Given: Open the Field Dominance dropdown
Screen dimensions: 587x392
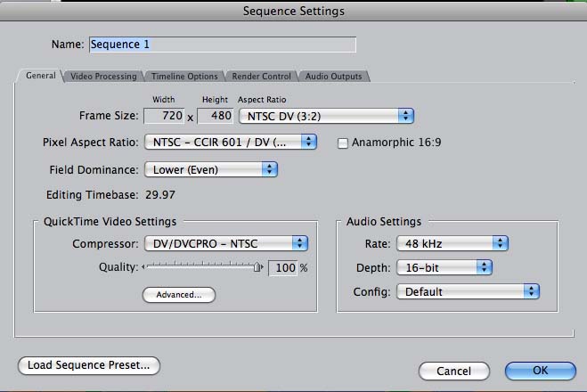Looking at the screenshot, I should pyautogui.click(x=211, y=169).
